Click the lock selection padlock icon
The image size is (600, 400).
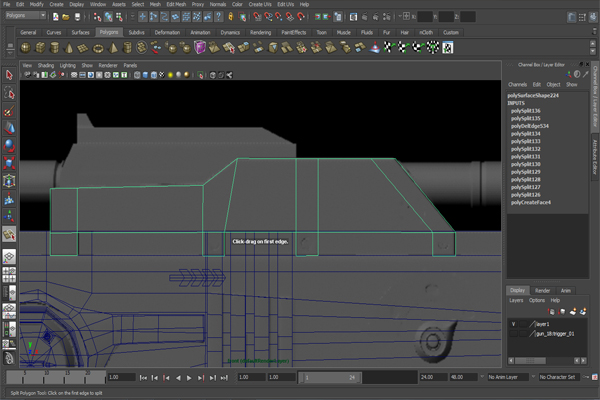pyautogui.click(x=230, y=16)
